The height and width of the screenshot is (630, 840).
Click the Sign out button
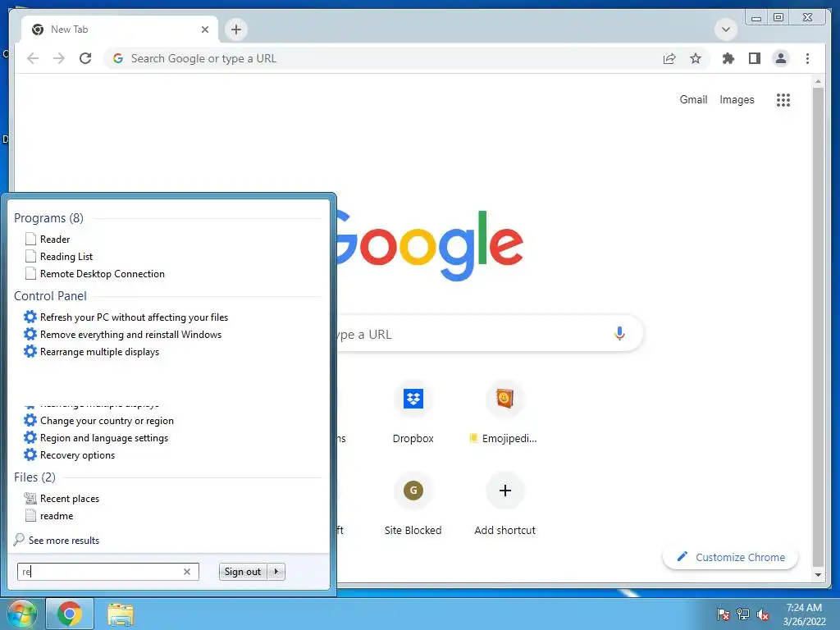click(243, 572)
